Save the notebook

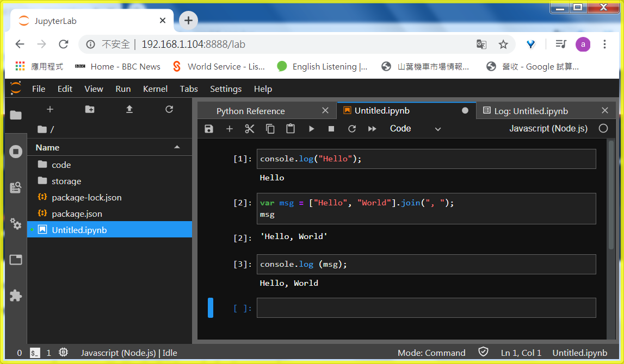208,128
